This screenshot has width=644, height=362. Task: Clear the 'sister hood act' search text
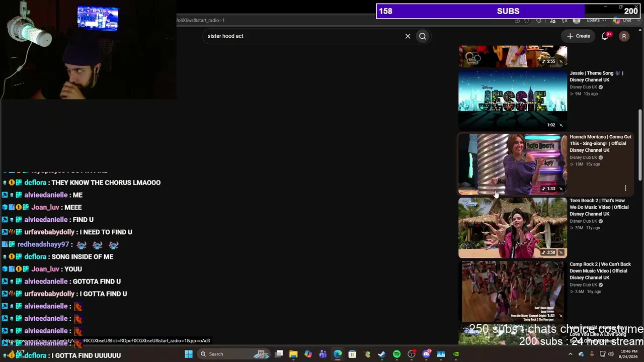(x=408, y=36)
